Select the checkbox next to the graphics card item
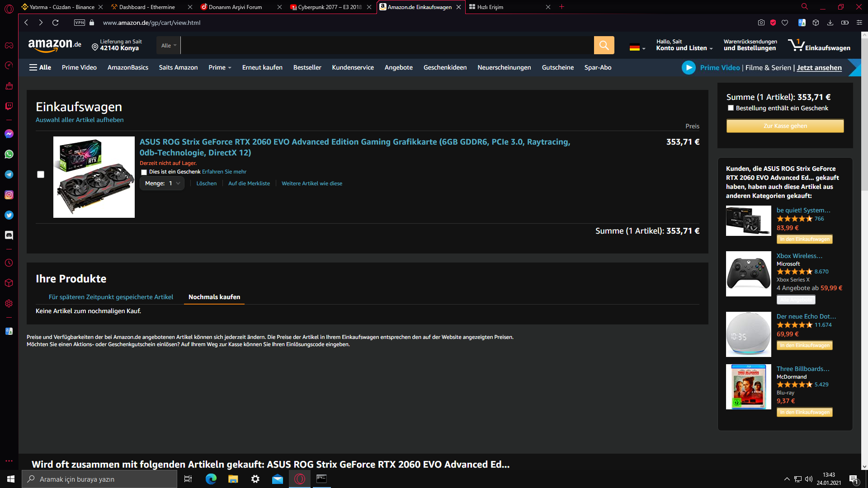This screenshot has width=868, height=488. 41,174
